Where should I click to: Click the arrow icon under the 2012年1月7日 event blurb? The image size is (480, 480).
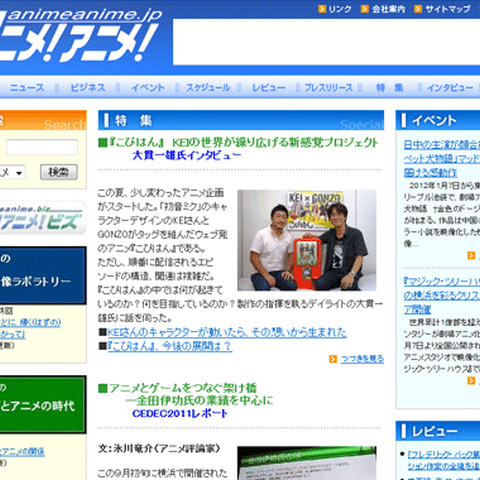point(471,255)
